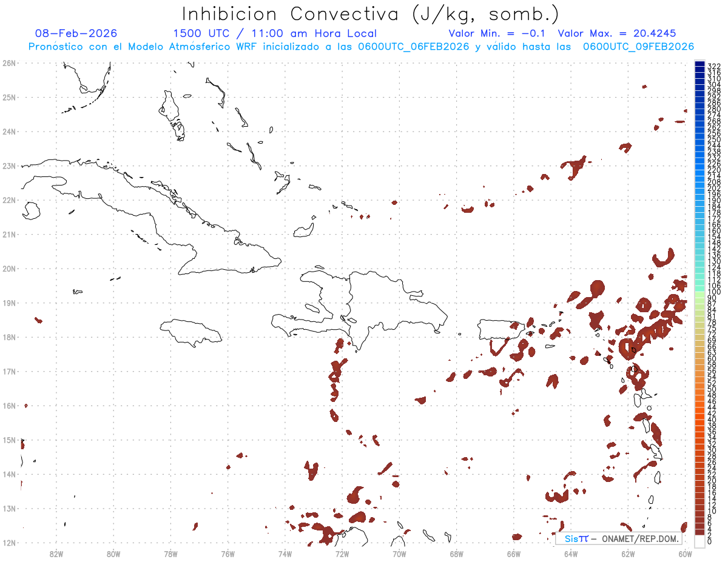Click the "74W" longitude label

pyautogui.click(x=285, y=554)
